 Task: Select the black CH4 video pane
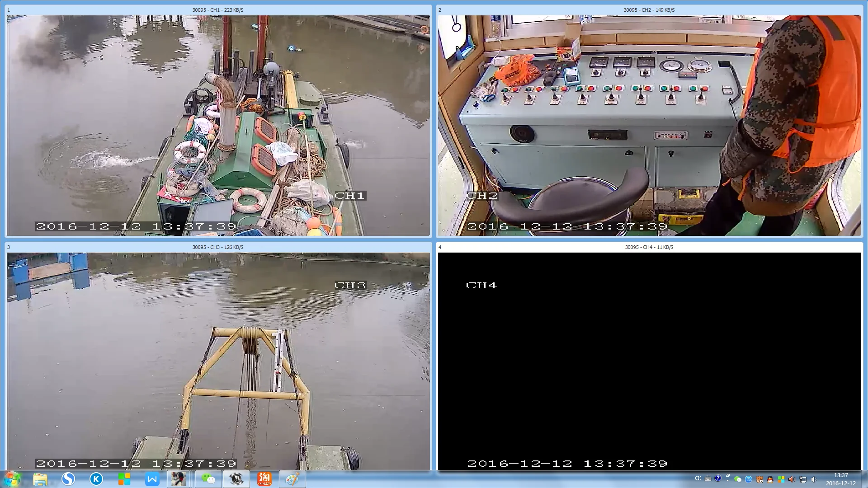(x=649, y=361)
